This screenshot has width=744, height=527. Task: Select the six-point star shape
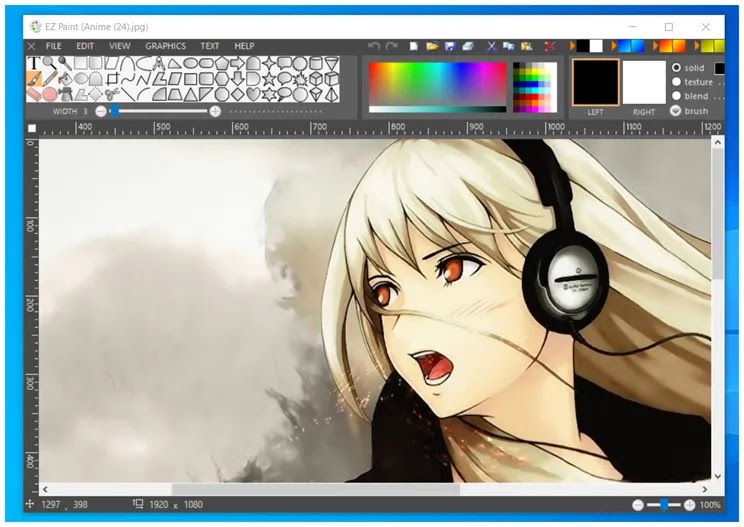(269, 94)
